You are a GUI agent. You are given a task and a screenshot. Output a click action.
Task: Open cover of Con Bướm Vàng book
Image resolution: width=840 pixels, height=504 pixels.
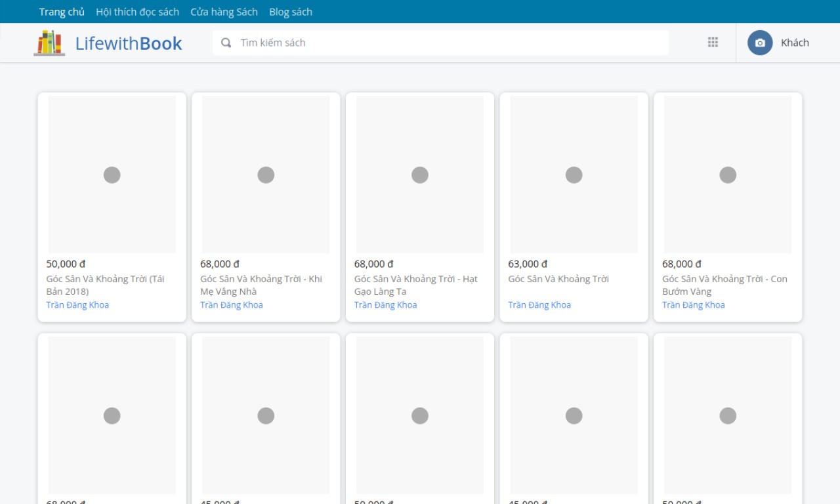click(x=728, y=175)
